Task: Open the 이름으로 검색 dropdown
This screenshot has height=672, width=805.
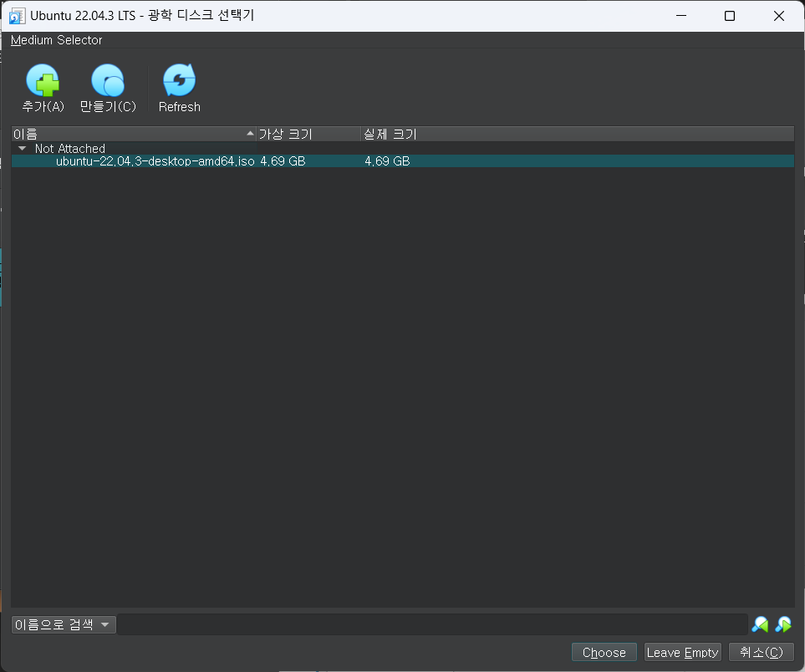Action: (64, 624)
